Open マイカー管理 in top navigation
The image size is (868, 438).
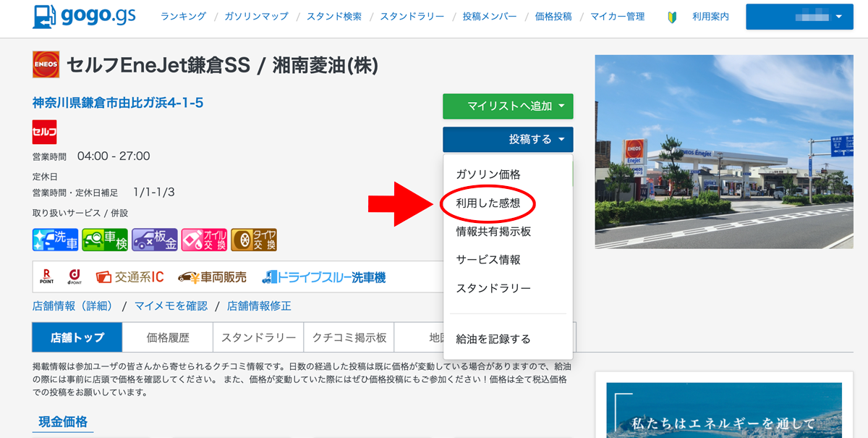[x=617, y=17]
